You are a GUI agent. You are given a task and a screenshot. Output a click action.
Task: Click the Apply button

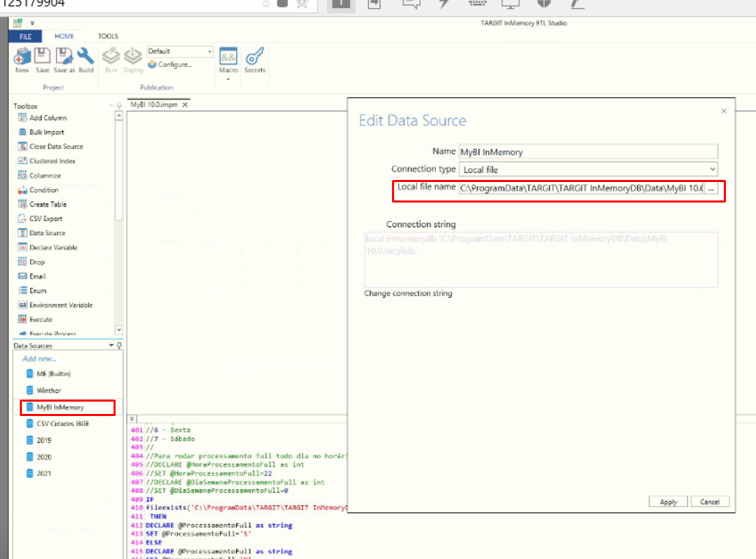[x=668, y=502]
